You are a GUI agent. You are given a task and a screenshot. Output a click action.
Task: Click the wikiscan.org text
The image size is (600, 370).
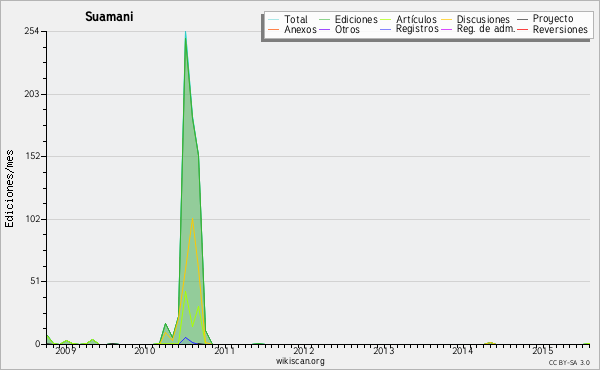click(x=300, y=361)
